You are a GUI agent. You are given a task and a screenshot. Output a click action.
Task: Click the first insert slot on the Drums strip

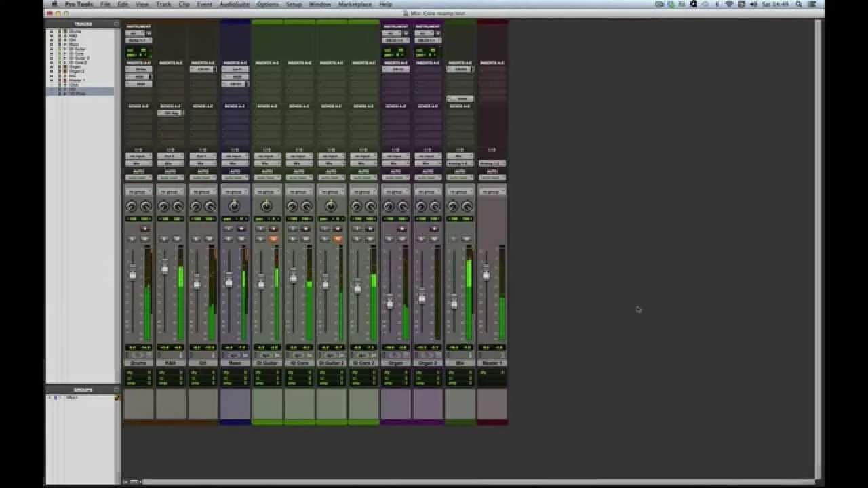[138, 68]
